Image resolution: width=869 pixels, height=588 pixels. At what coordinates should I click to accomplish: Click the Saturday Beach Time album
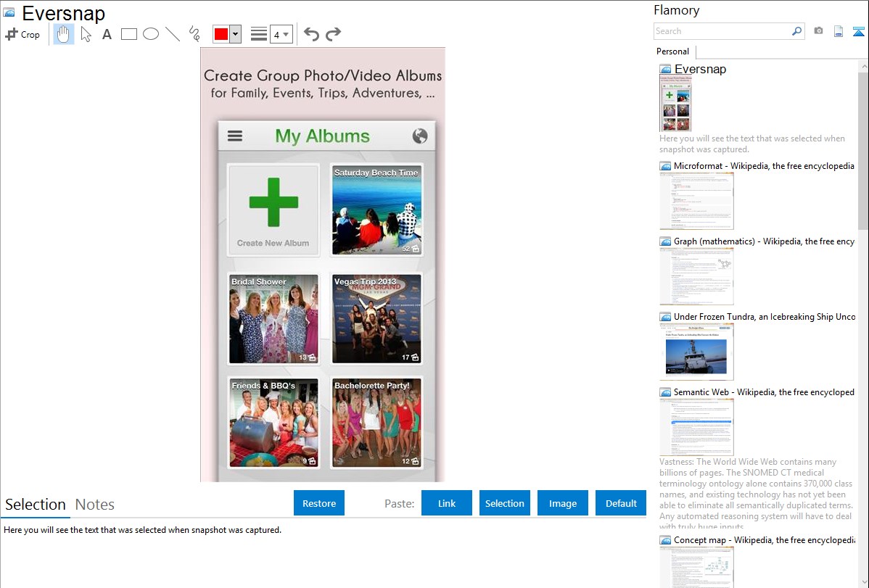tap(377, 210)
